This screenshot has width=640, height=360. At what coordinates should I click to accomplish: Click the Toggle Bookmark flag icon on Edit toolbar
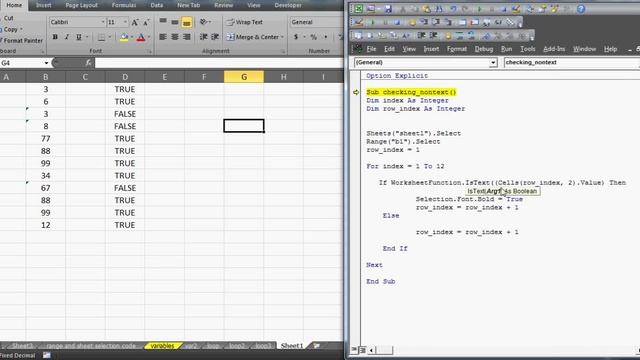(x=486, y=36)
